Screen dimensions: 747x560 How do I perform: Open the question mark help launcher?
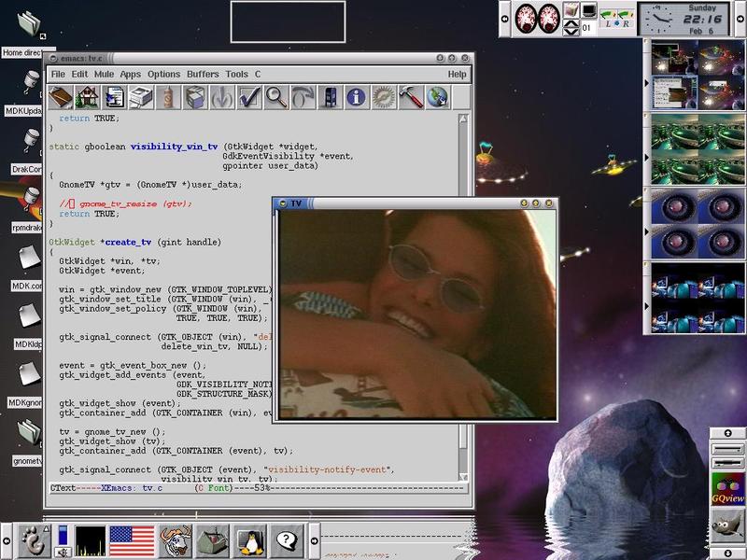(287, 540)
